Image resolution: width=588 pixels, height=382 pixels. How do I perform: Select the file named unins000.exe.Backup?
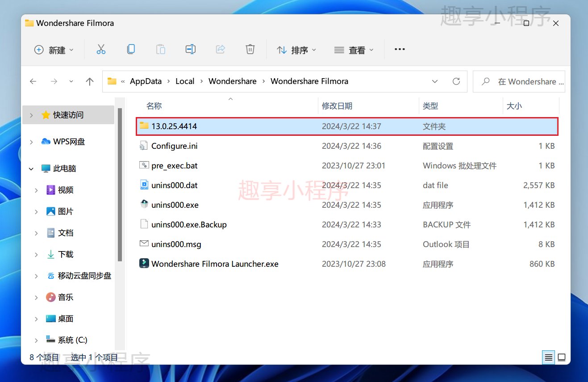189,224
